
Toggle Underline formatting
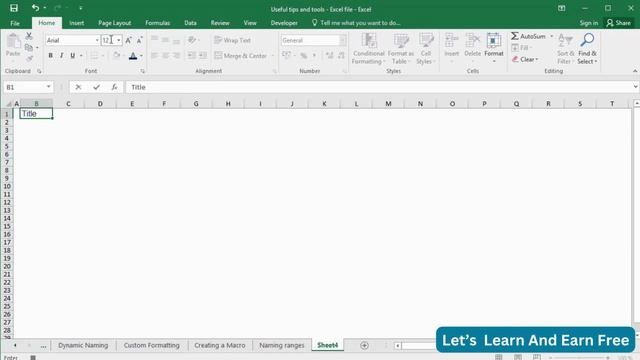point(73,56)
